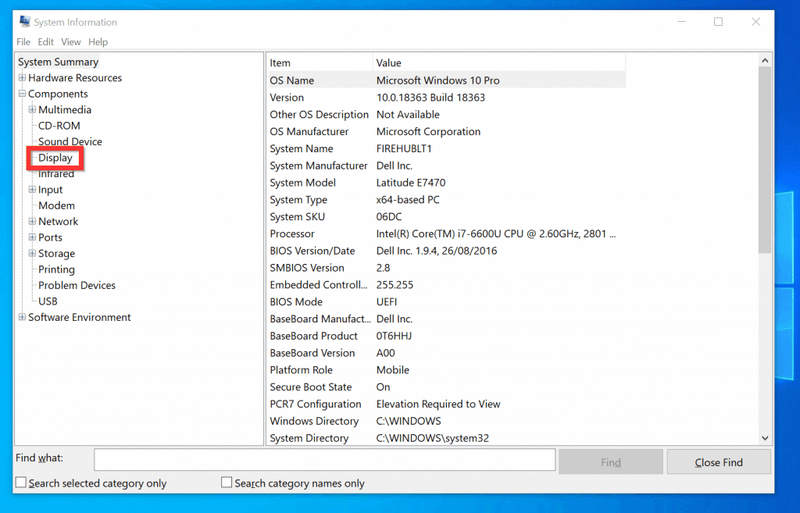Click the value C:\WINDOWS\system32

pos(433,438)
